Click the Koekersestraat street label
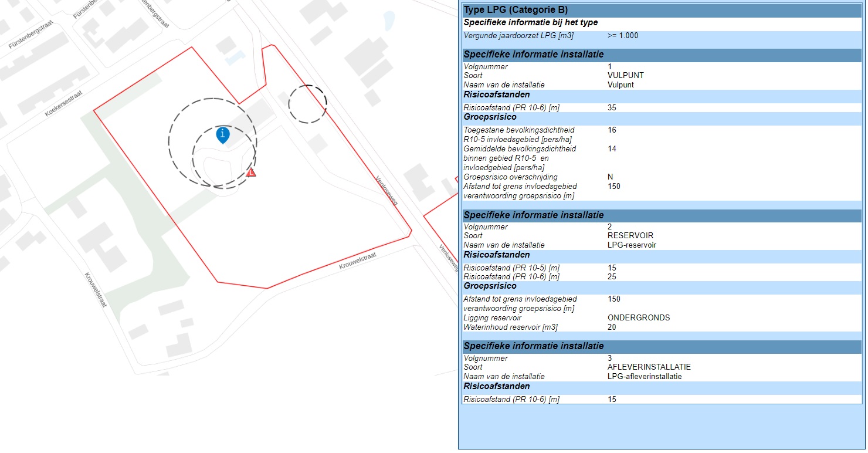This screenshot has width=868, height=453. (x=63, y=103)
